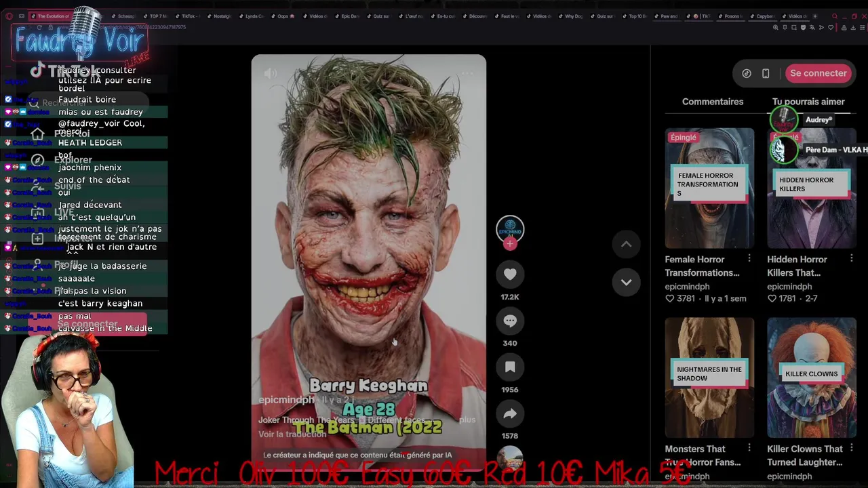The image size is (868, 488).
Task: Open Hidden Horror Killers thumbnail
Action: [812, 188]
